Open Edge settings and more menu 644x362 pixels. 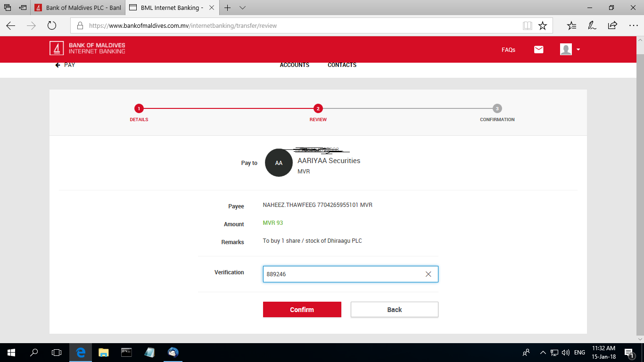click(x=633, y=26)
